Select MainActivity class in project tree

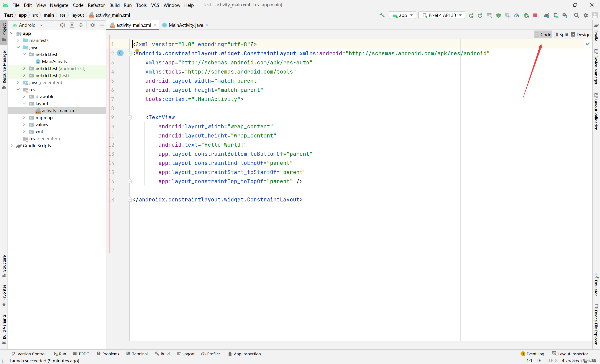[55, 61]
